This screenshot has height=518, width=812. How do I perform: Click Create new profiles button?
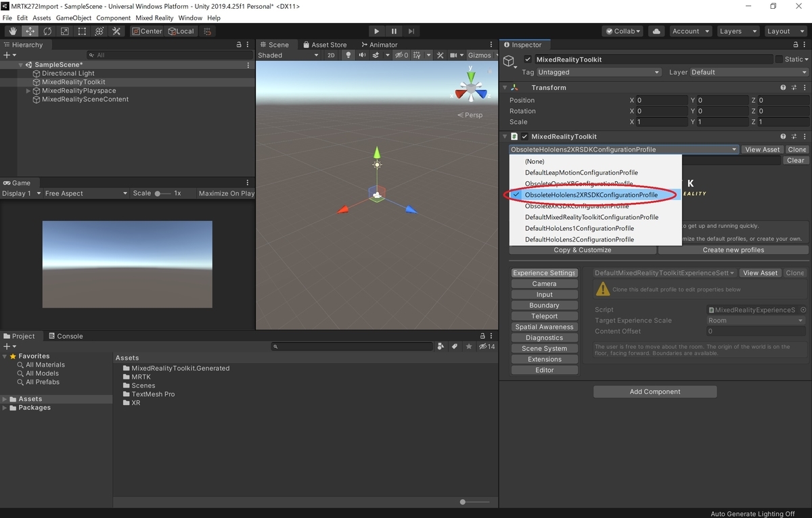pos(734,250)
